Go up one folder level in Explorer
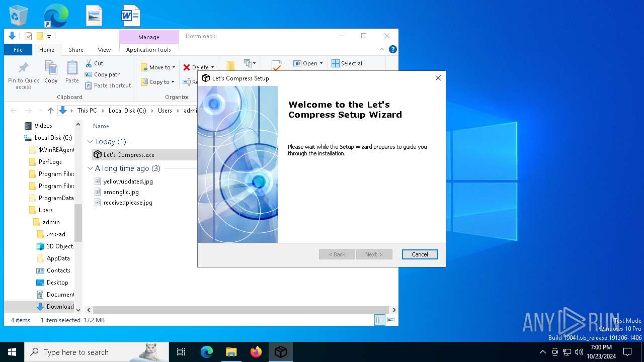 51,111
